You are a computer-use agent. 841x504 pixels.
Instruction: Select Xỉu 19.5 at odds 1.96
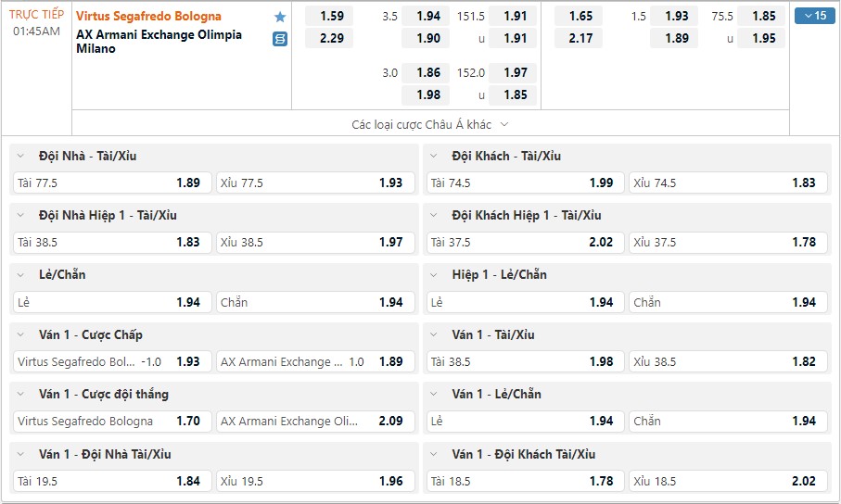click(x=315, y=482)
